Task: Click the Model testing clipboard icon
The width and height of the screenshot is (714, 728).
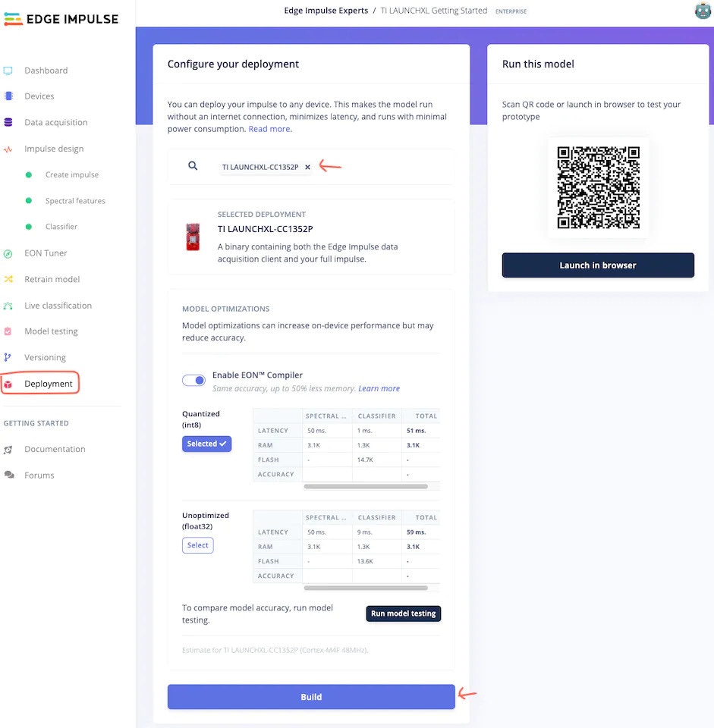Action: 8,331
